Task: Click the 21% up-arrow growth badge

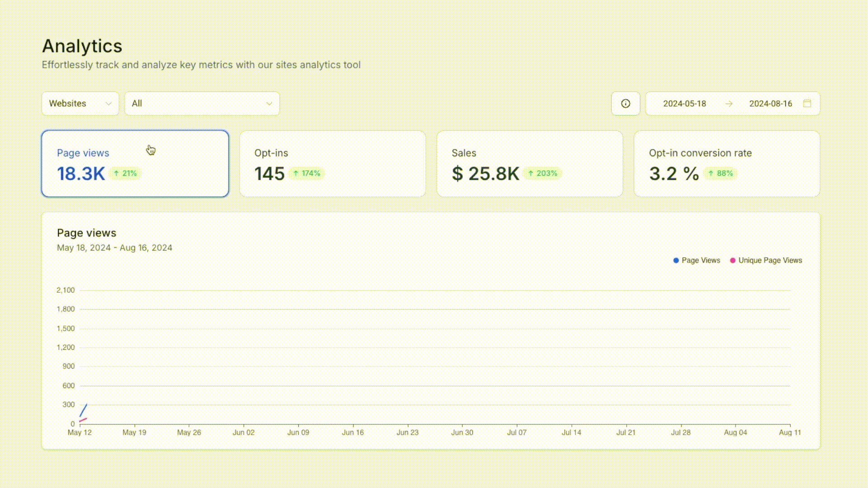Action: (125, 174)
